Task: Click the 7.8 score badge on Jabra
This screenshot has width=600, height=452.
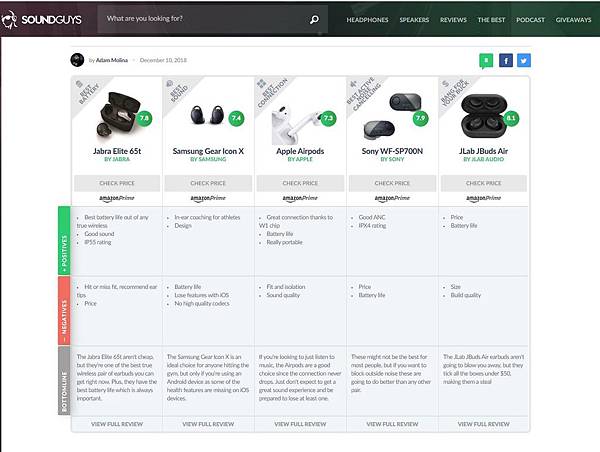Action: coord(144,118)
